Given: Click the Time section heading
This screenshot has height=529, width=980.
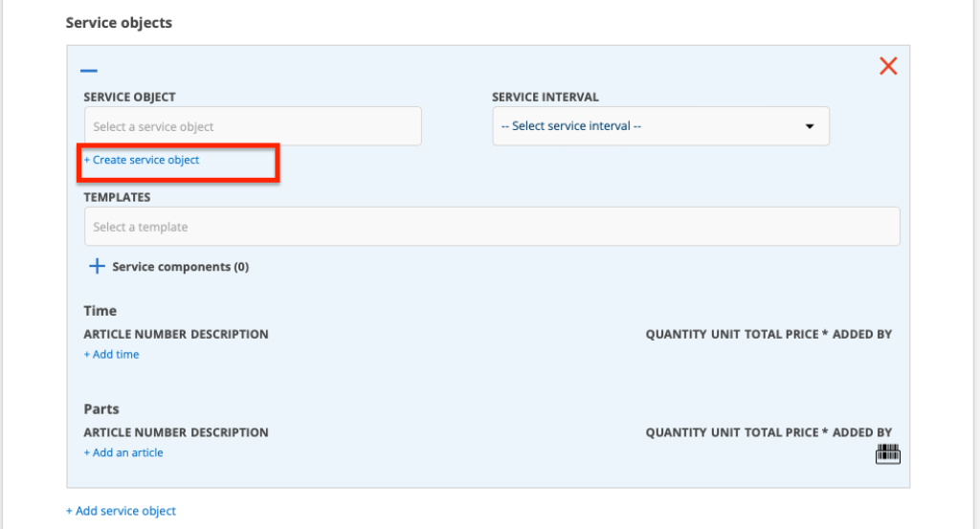Looking at the screenshot, I should 100,311.
